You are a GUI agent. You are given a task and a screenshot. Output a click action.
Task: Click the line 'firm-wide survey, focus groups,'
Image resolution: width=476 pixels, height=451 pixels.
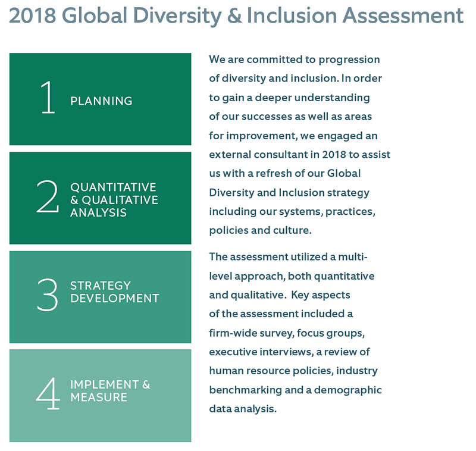287,333
